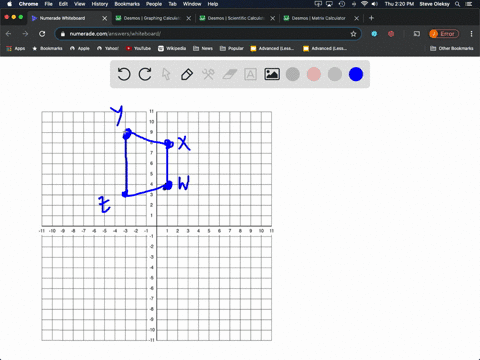
Task: Switch to the Desmos Matrix Calculator tab
Action: coord(319,18)
